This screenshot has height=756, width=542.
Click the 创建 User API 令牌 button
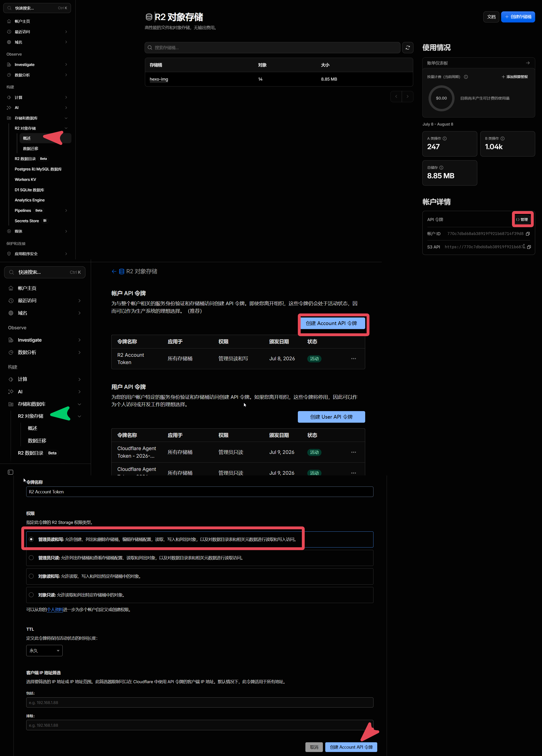331,417
